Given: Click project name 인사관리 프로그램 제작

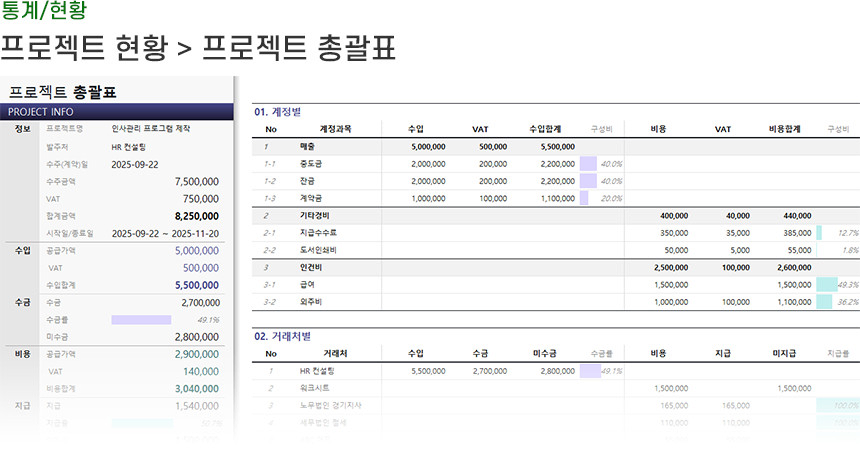Looking at the screenshot, I should (x=150, y=129).
